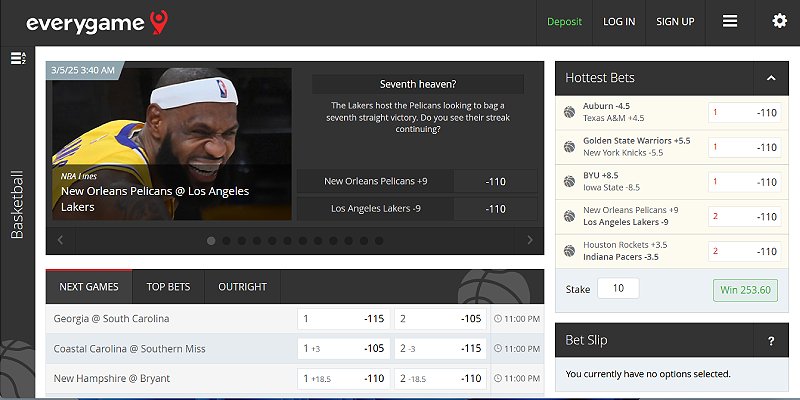Screen dimensions: 800x400
Task: Select BYU +8.5 odds -110
Action: coord(744,182)
